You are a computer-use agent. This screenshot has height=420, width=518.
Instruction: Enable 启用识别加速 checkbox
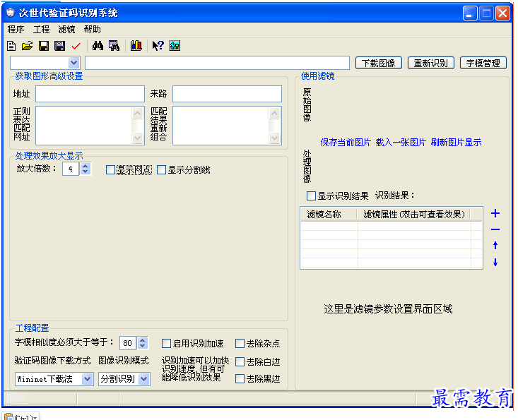tap(166, 344)
